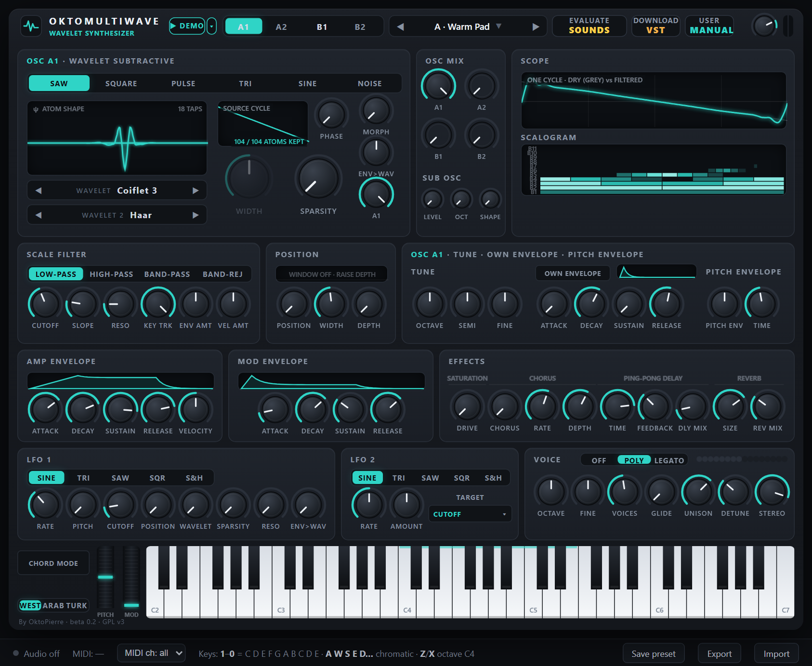This screenshot has height=666, width=812.
Task: Choose HIGH-PASS scale filter mode
Action: click(111, 274)
